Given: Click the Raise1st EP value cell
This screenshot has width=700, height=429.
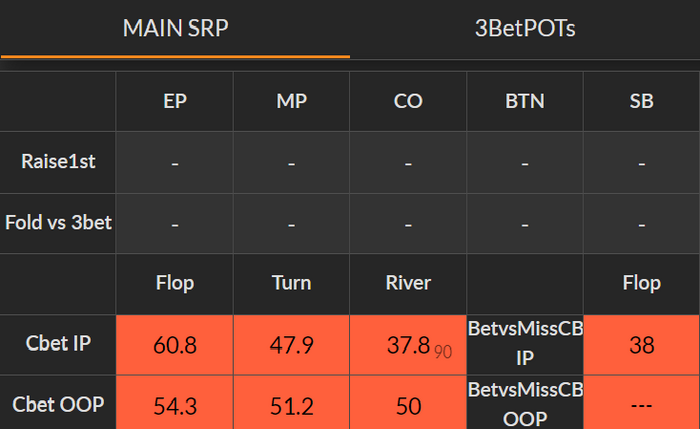Looking at the screenshot, I should pyautogui.click(x=175, y=162).
